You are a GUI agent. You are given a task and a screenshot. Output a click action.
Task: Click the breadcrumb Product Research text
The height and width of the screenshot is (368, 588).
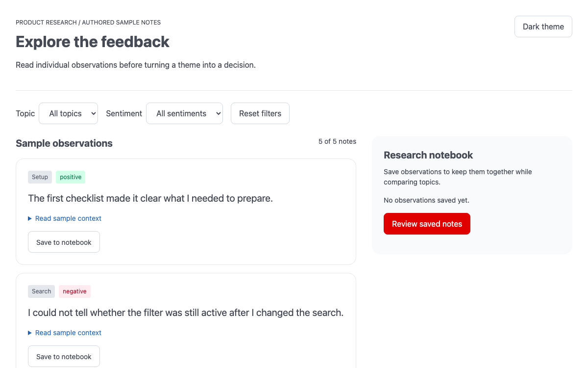coord(46,23)
